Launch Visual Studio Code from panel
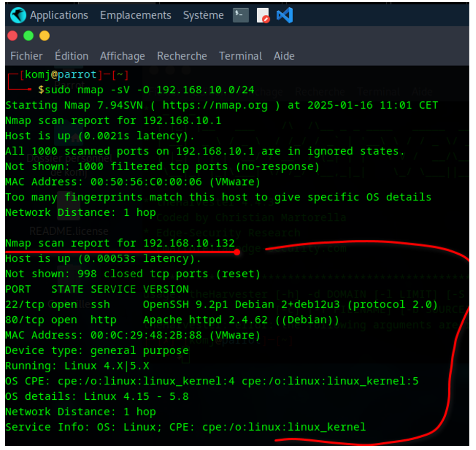The width and height of the screenshot is (476, 450). tap(285, 15)
